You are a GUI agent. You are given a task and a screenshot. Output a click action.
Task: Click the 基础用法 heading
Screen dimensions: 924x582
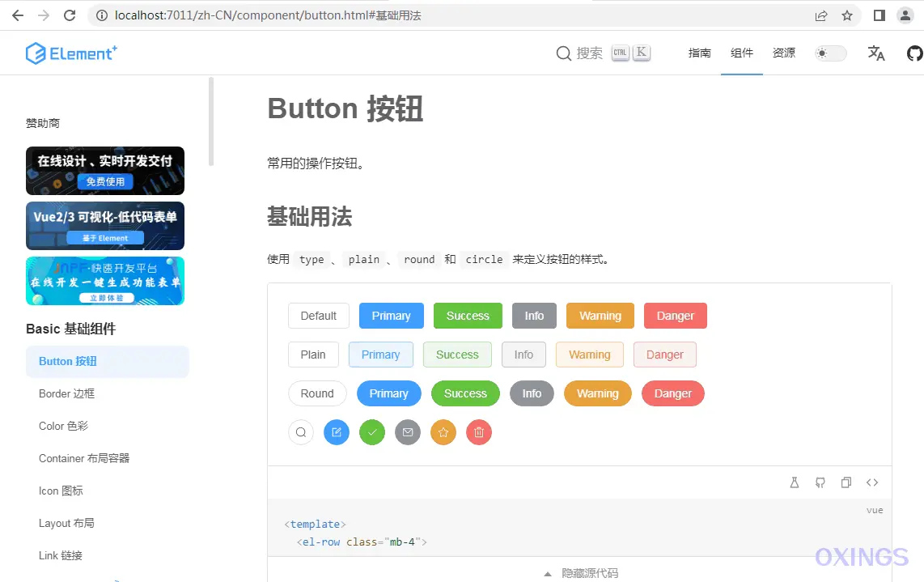[x=309, y=216]
